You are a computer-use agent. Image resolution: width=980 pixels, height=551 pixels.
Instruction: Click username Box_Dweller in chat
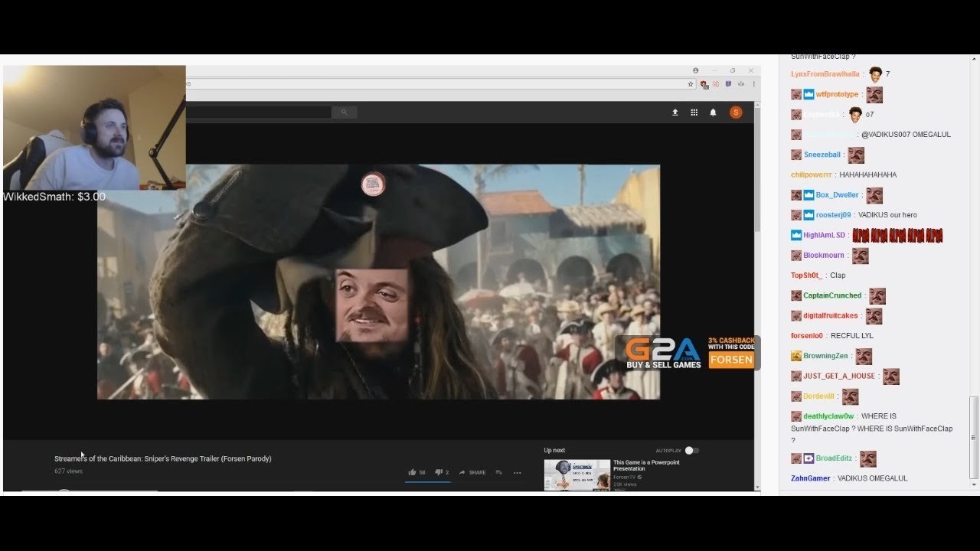[837, 195]
